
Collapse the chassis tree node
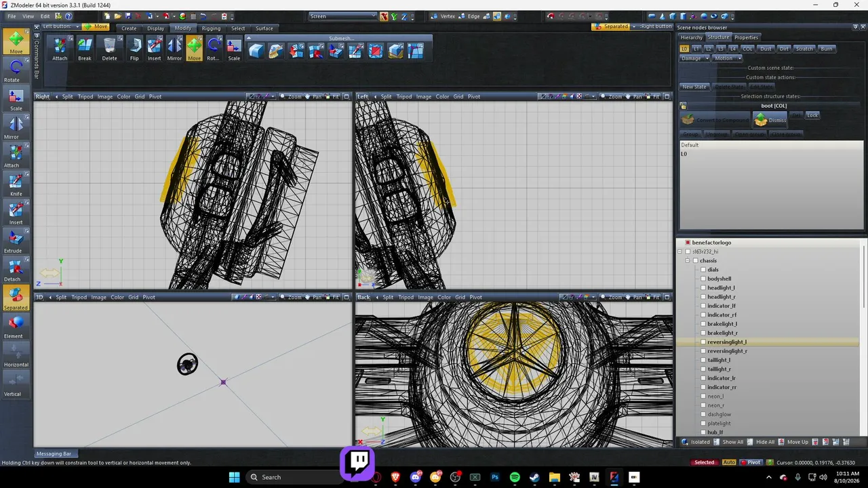pyautogui.click(x=687, y=260)
